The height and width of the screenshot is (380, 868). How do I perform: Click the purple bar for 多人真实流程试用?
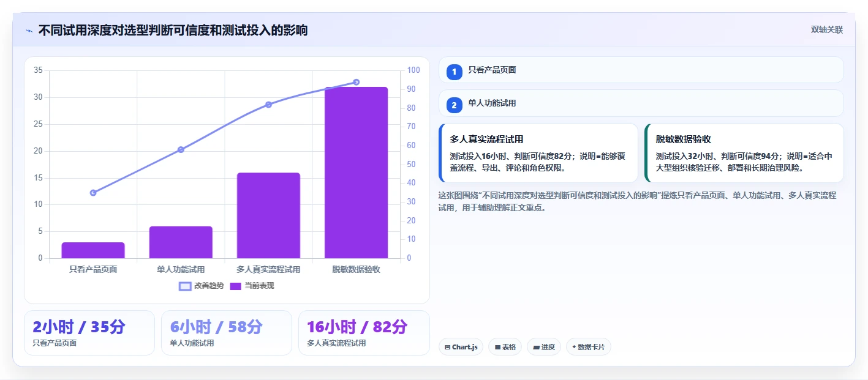[x=268, y=215]
